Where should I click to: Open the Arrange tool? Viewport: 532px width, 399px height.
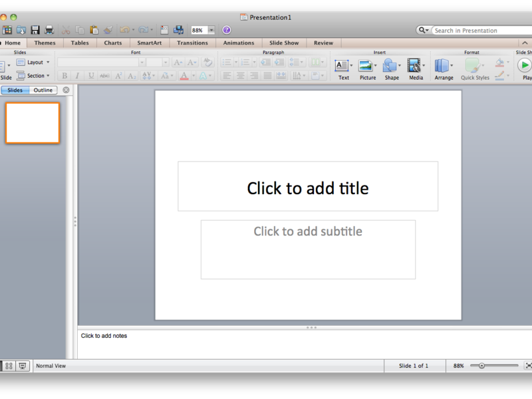(444, 70)
